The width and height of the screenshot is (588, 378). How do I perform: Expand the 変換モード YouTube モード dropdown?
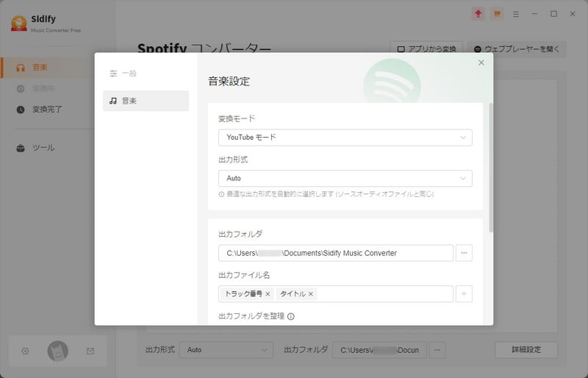(x=345, y=138)
